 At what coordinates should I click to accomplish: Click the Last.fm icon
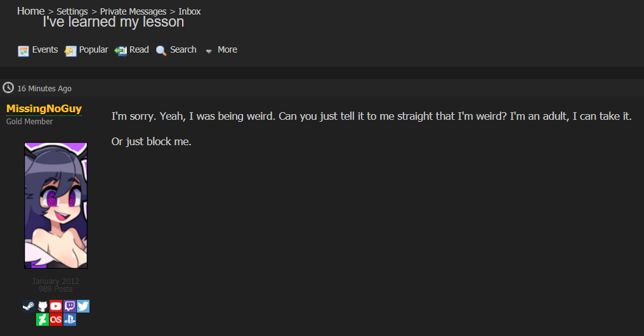click(x=56, y=319)
